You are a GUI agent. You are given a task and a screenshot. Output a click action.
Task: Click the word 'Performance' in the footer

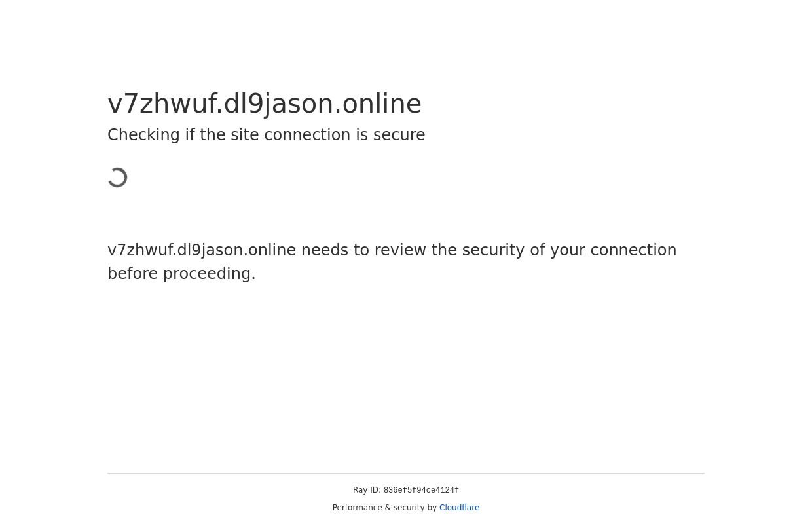coord(358,508)
